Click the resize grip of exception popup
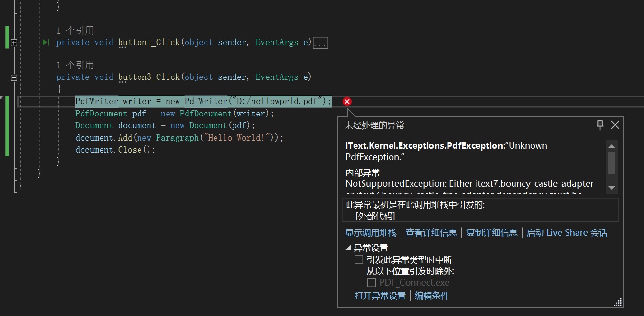Screen dimensions: 644x316 (x=618, y=303)
